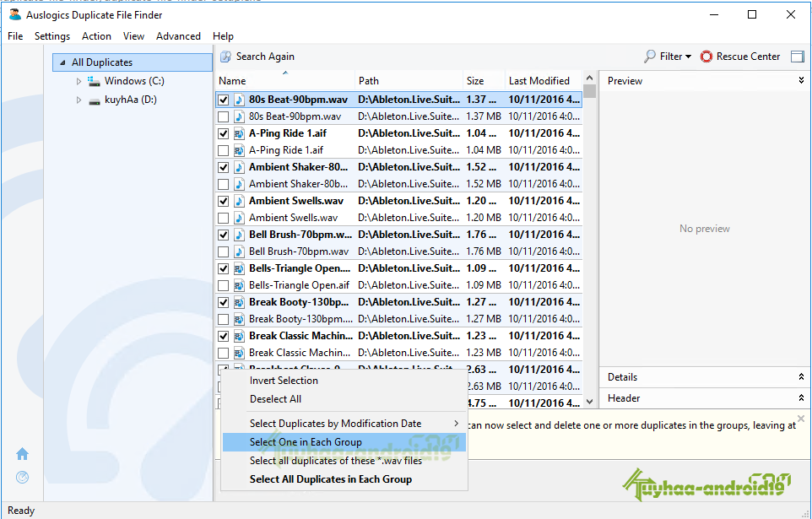Uncheck bold Bell Brush-70bpm checkbox
The width and height of the screenshot is (812, 519).
pyautogui.click(x=223, y=234)
